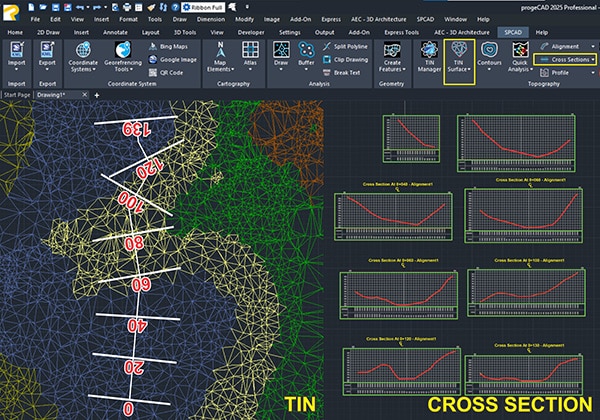Click the Clip Drawing tool
This screenshot has width=600, height=420.
click(x=346, y=59)
